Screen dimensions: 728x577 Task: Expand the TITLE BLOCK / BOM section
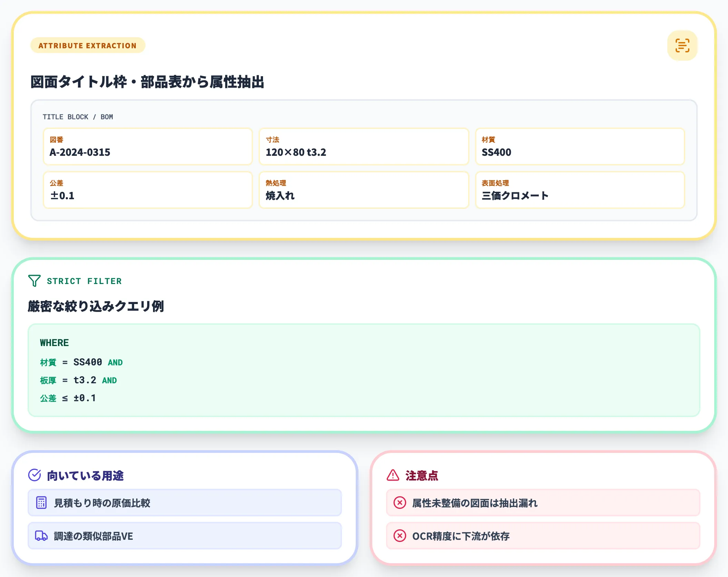(x=78, y=117)
